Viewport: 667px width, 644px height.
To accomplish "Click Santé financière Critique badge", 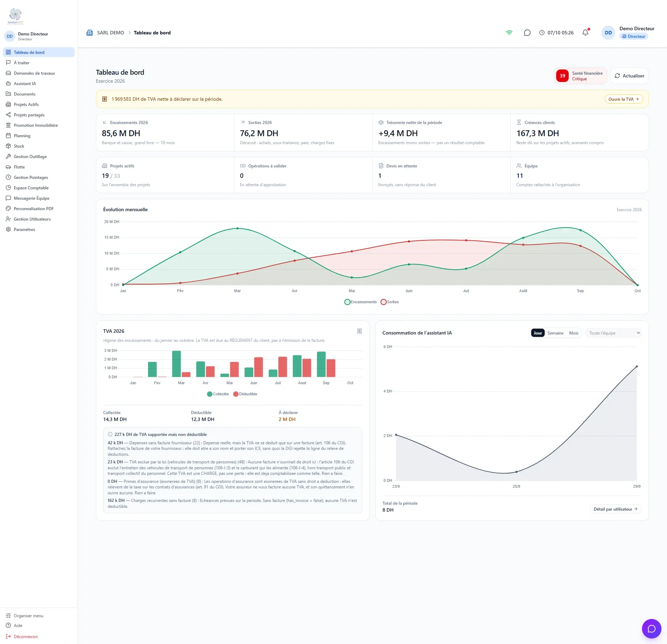I will 580,76.
